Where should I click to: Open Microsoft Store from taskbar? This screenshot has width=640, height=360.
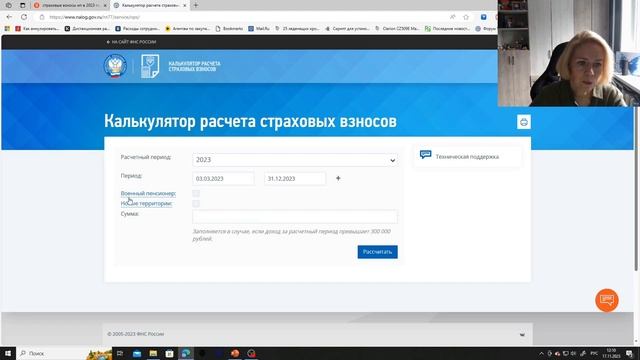[x=169, y=353]
